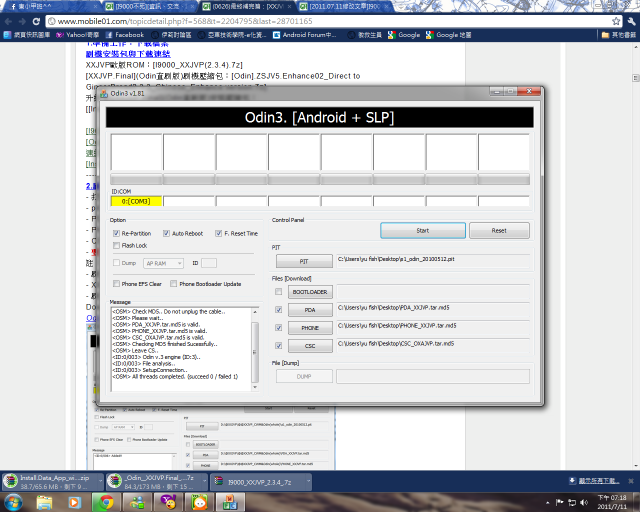Viewport: 640px width, 512px height.
Task: Click the Chrome back arrow
Action: coord(9,21)
